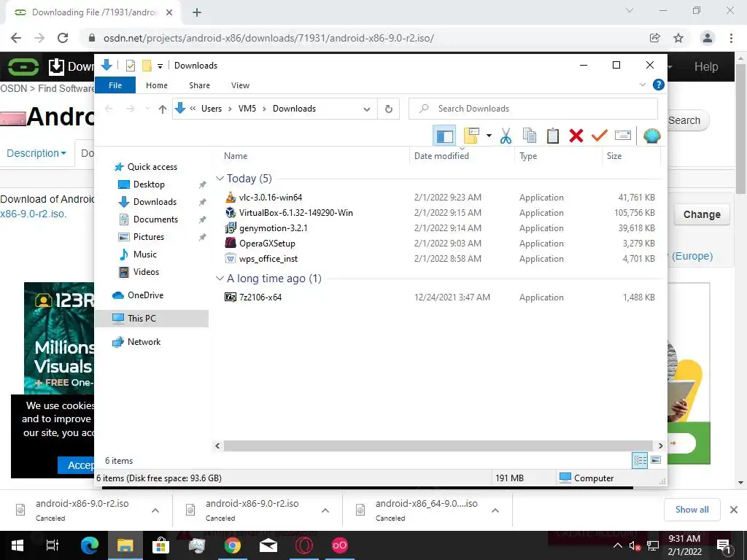Click quick access New Folder icon in title bar
747x560 pixels.
[x=147, y=66]
